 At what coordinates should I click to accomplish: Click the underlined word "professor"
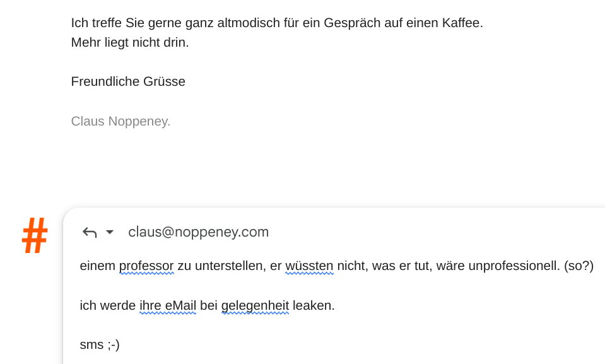(x=146, y=266)
